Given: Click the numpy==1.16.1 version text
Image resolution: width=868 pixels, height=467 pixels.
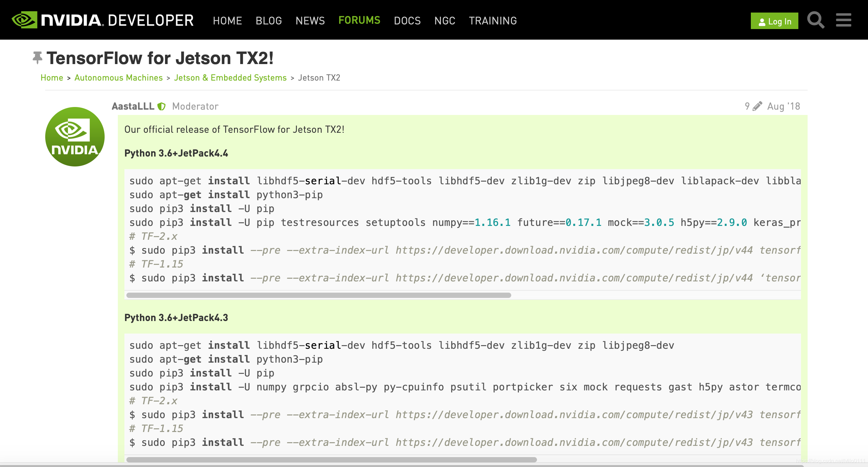Looking at the screenshot, I should tap(471, 223).
